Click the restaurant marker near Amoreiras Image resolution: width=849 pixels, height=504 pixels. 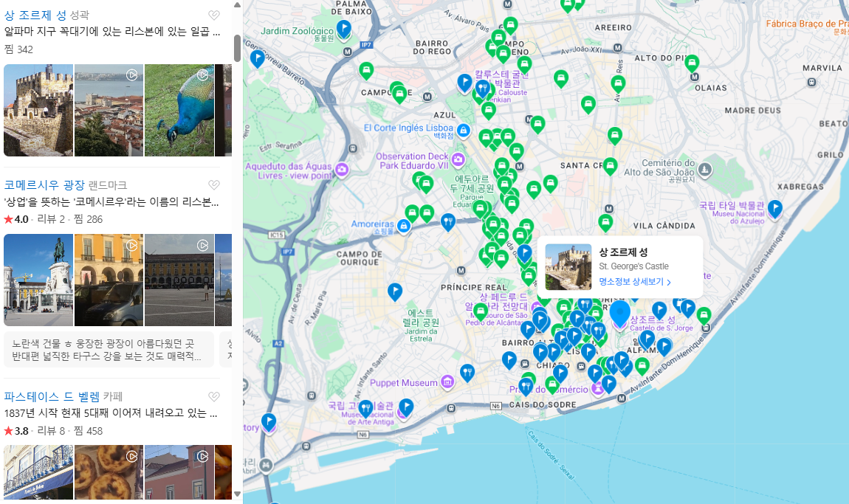[x=448, y=222]
